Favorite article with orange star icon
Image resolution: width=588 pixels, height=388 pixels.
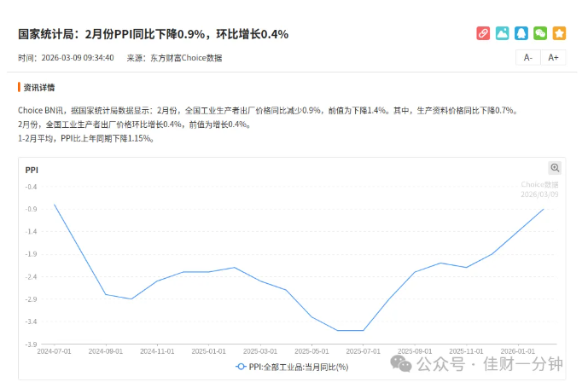559,33
